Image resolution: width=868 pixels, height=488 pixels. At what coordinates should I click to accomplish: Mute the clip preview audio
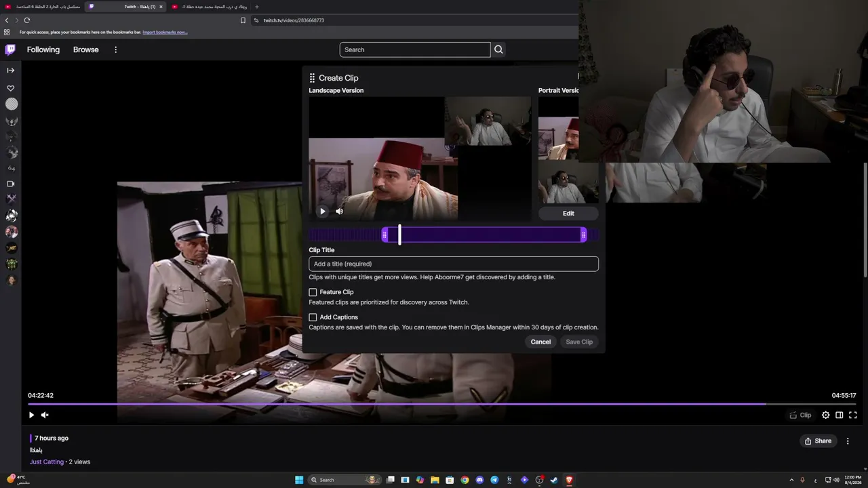[x=340, y=211]
